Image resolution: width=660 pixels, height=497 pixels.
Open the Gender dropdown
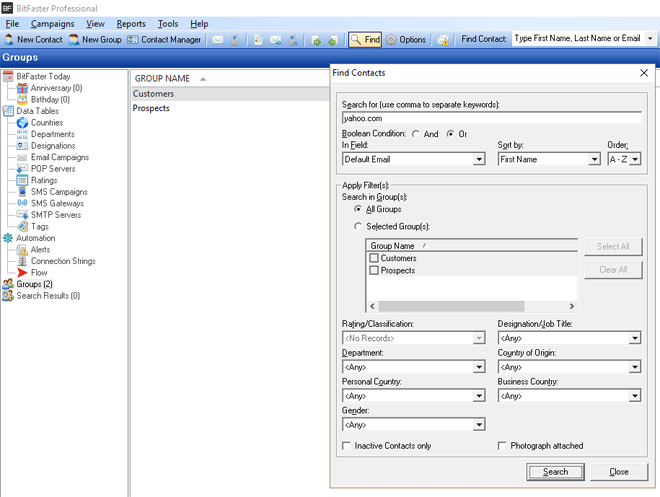point(479,424)
